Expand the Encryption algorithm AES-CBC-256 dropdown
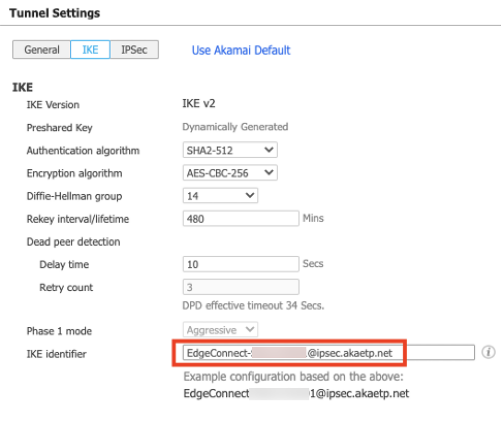The image size is (504, 421). 230,173
